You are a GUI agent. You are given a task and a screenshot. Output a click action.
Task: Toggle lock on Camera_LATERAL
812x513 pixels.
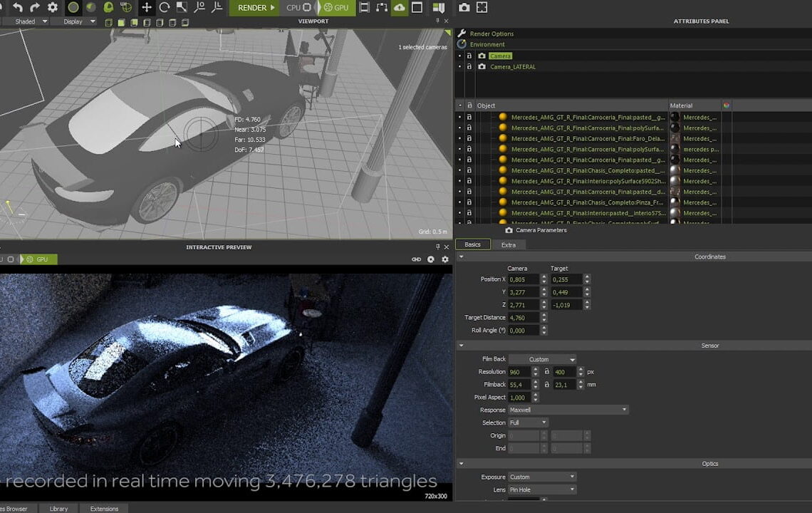[469, 67]
